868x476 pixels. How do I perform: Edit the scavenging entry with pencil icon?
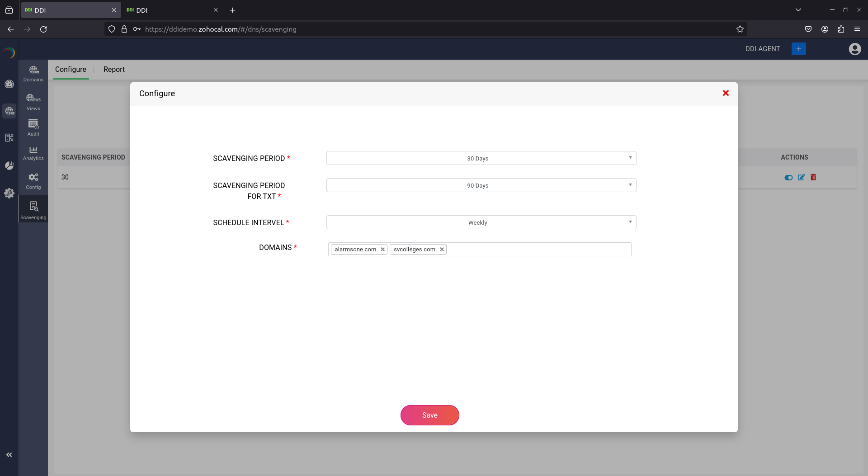(801, 177)
